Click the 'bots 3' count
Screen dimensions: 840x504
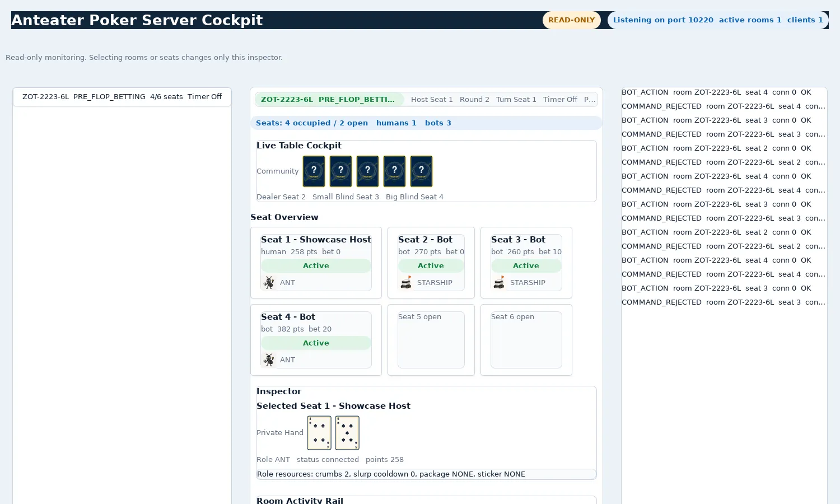point(438,123)
